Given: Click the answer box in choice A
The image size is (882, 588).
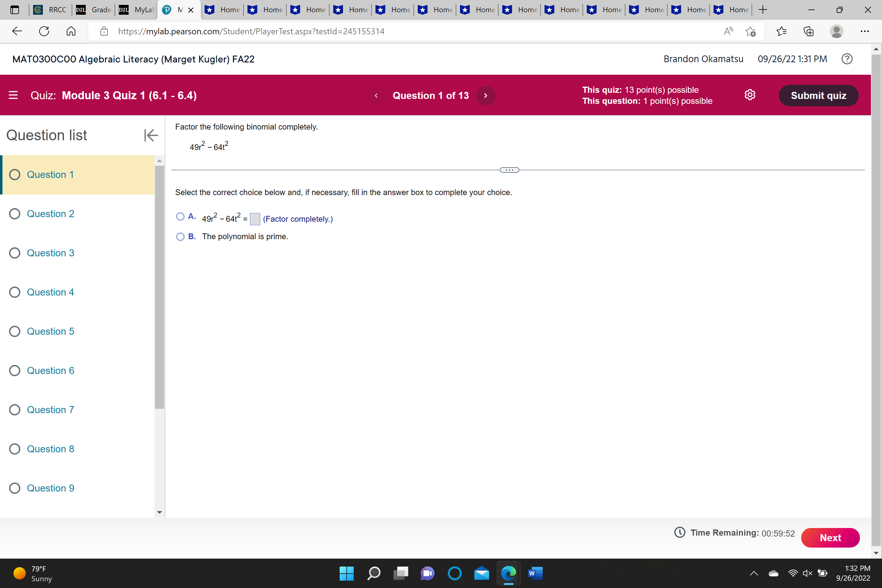Looking at the screenshot, I should pos(254,219).
